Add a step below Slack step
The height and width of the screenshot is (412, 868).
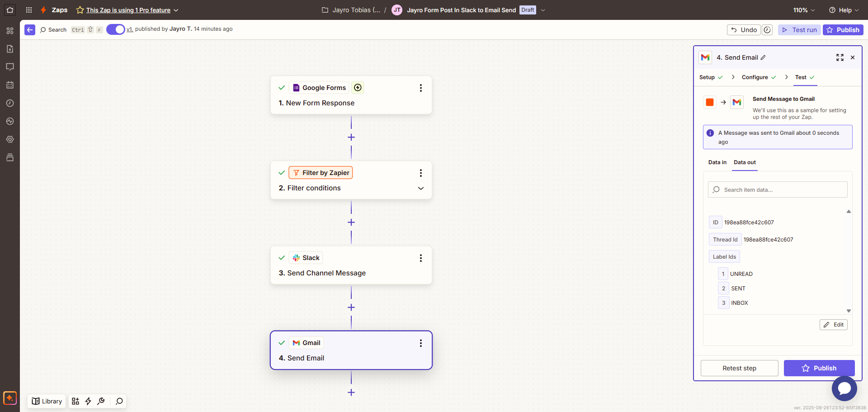pyautogui.click(x=351, y=308)
